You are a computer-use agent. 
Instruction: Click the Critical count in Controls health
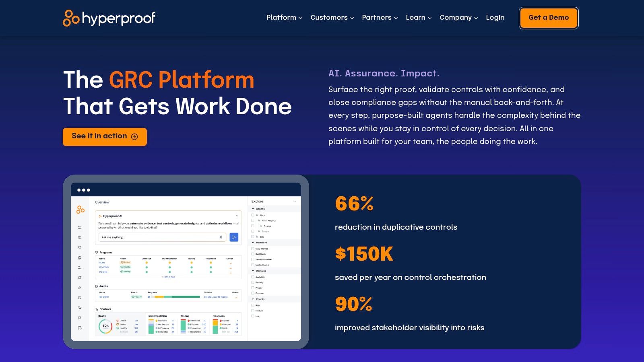(136, 321)
